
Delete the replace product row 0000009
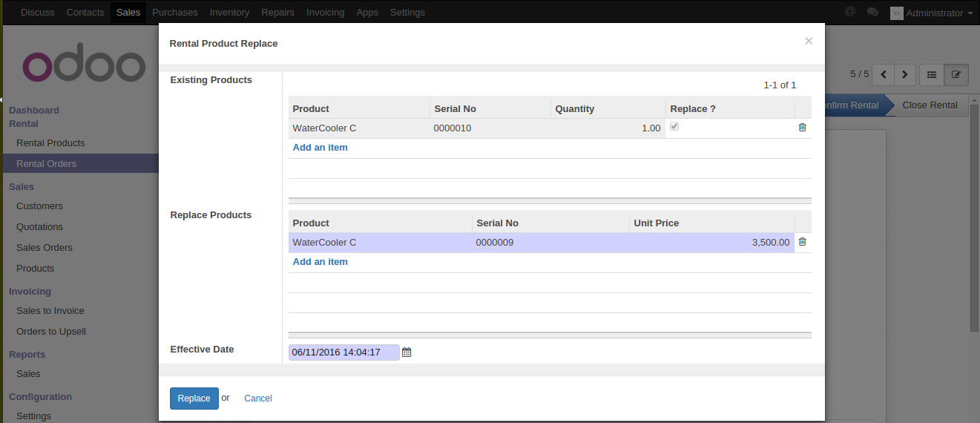[802, 242]
